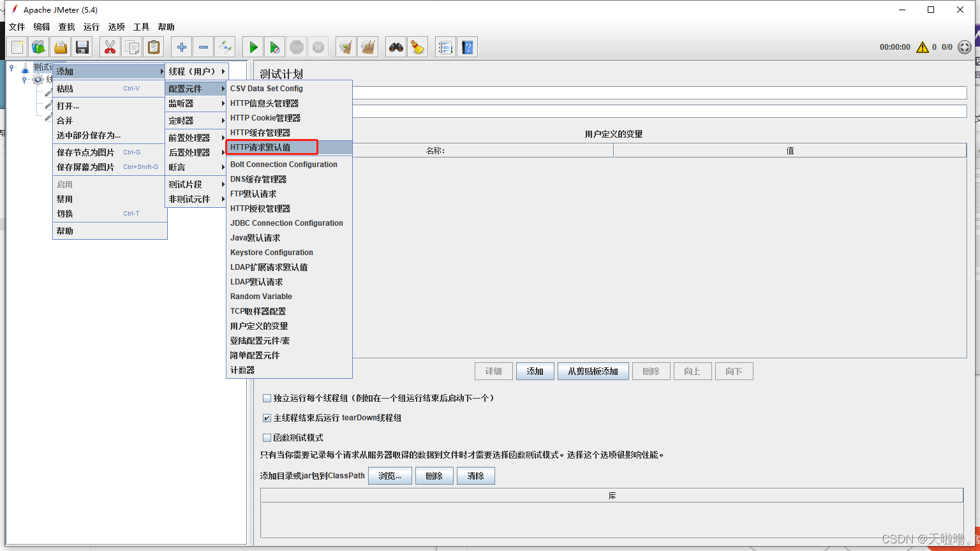Open the 选项 menu
This screenshot has height=551, width=980.
(116, 27)
